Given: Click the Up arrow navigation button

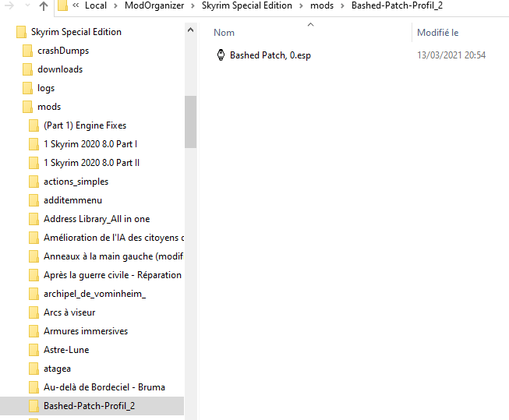Looking at the screenshot, I should pyautogui.click(x=44, y=5).
